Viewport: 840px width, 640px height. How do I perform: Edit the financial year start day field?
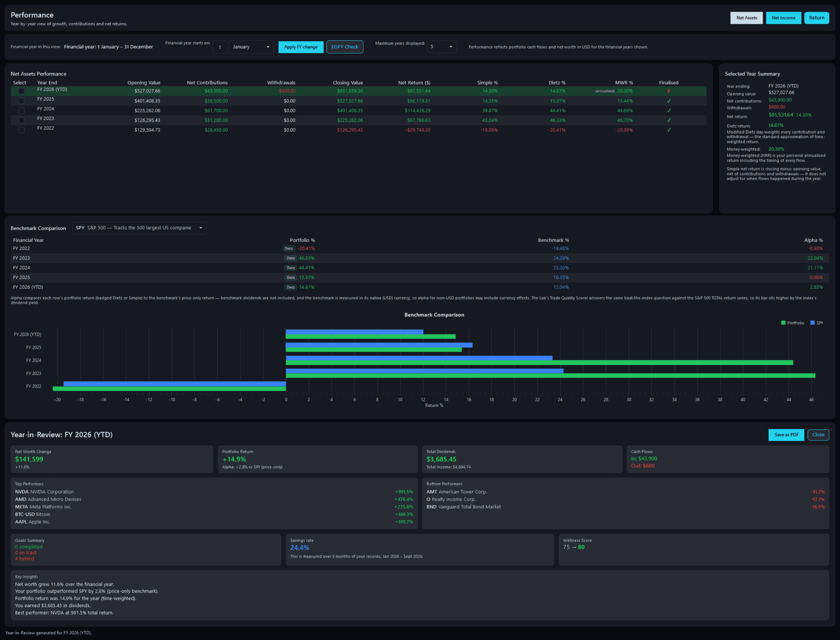(220, 47)
